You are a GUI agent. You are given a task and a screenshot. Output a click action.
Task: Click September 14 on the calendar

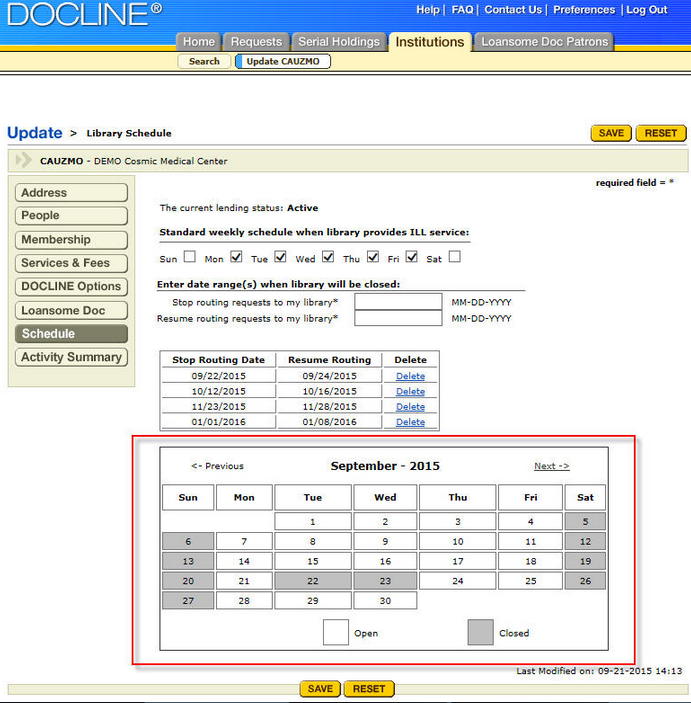[244, 561]
